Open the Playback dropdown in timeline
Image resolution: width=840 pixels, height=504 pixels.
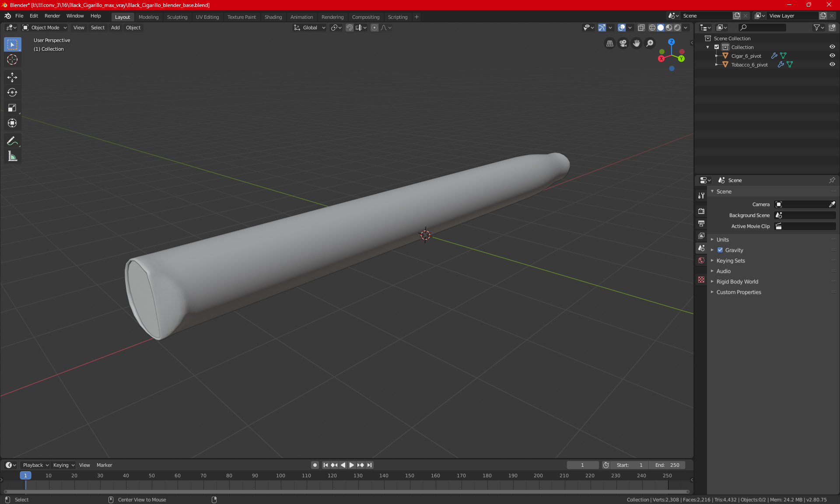(x=35, y=465)
